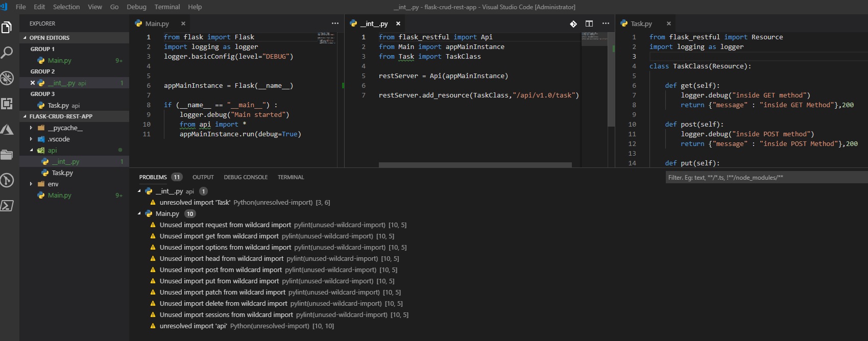Close the Main.py editor tab

(183, 23)
